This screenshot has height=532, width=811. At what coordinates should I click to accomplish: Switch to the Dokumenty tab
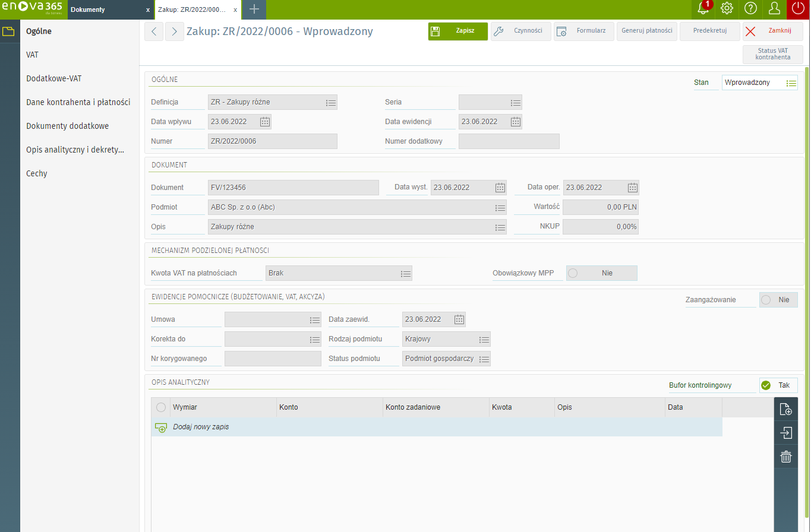coord(87,9)
